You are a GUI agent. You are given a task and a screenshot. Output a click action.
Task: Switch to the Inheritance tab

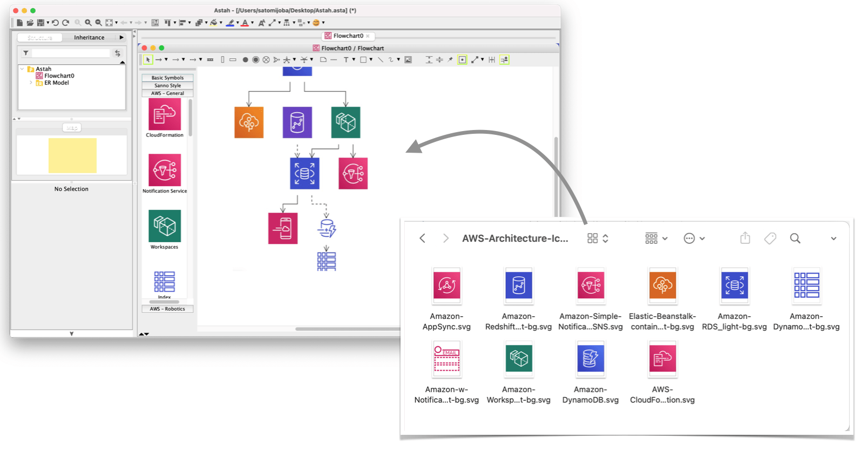click(x=89, y=38)
